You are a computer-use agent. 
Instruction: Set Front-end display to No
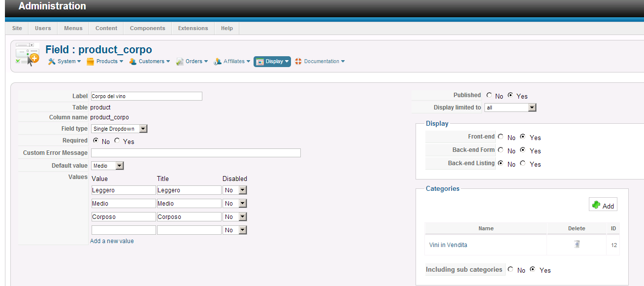pos(501,137)
